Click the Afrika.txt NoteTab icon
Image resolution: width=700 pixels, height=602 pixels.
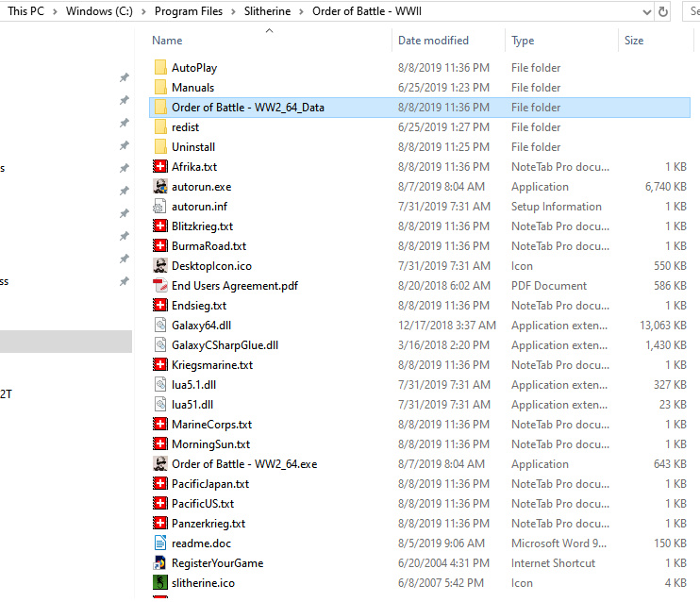click(160, 167)
